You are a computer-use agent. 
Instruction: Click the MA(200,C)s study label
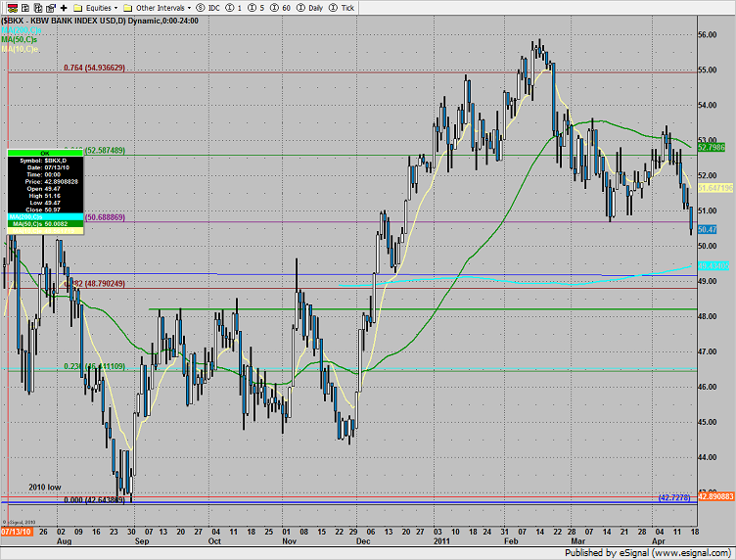[x=22, y=30]
